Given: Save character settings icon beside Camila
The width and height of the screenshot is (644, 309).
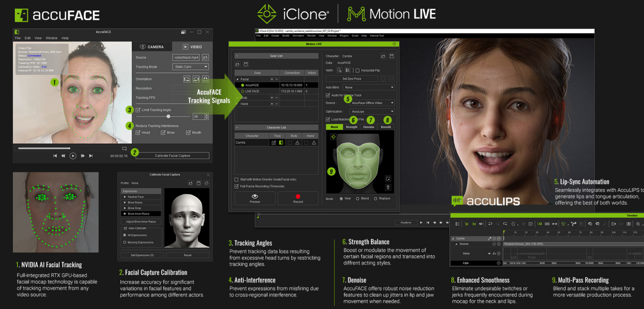Looking at the screenshot, I should pos(392,56).
